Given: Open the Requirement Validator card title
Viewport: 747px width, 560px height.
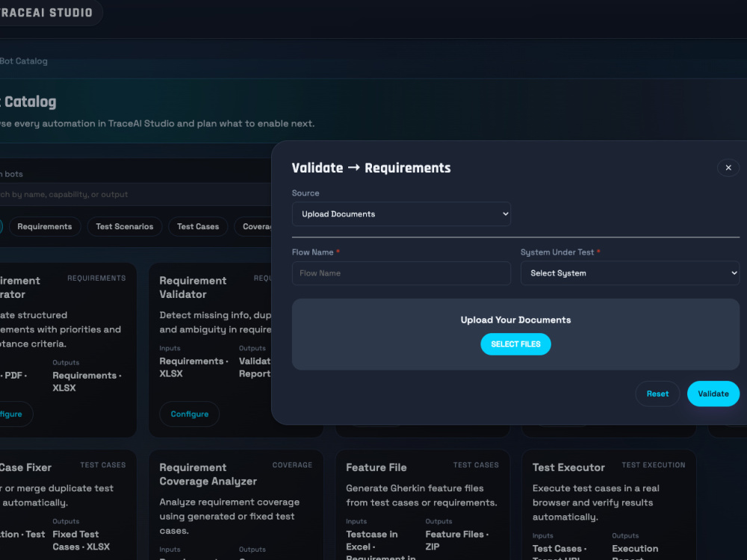Looking at the screenshot, I should pyautogui.click(x=193, y=287).
